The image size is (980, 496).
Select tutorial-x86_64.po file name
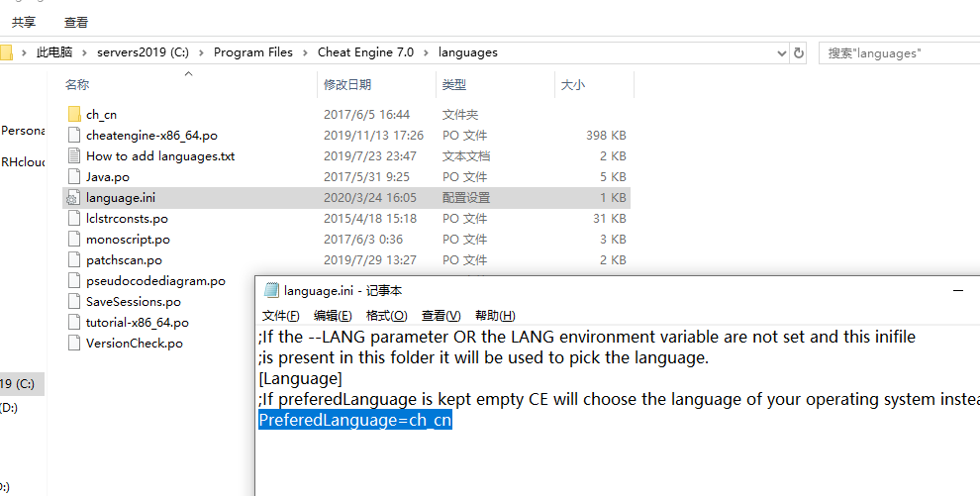click(138, 323)
